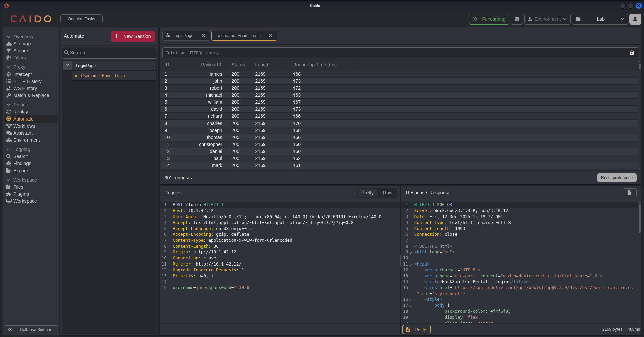This screenshot has height=337, width=644.
Task: Switch request view to Pretty
Action: 367,193
